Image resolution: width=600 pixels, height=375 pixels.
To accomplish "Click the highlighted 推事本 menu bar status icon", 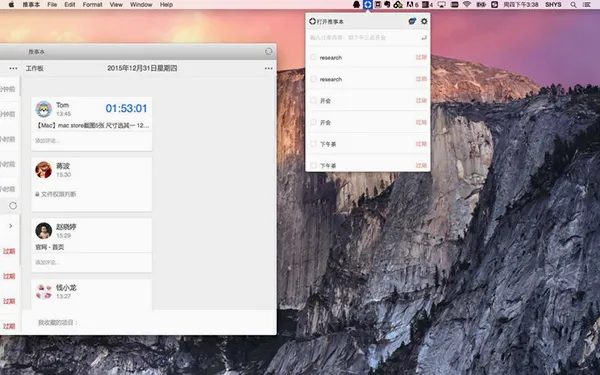I will [x=367, y=5].
